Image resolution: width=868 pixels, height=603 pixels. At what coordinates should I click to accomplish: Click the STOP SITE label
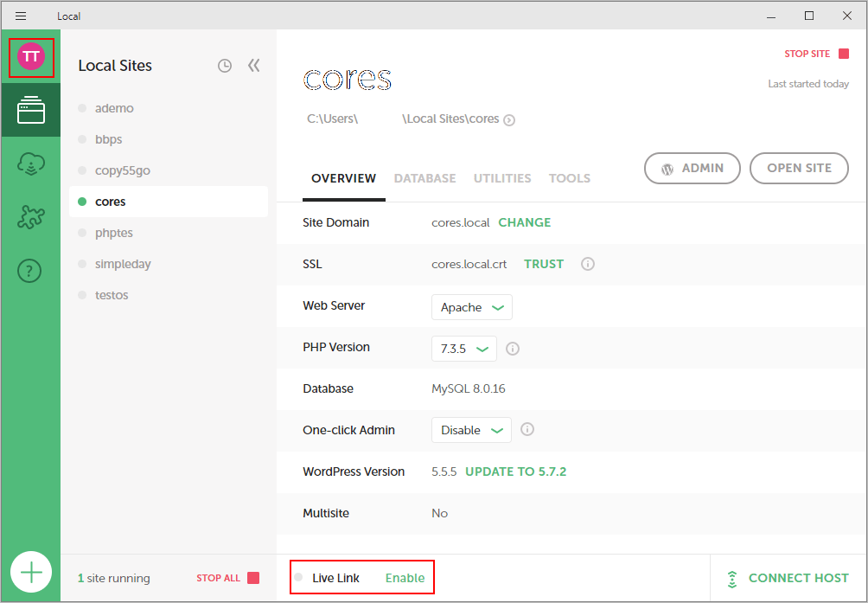[x=807, y=54]
